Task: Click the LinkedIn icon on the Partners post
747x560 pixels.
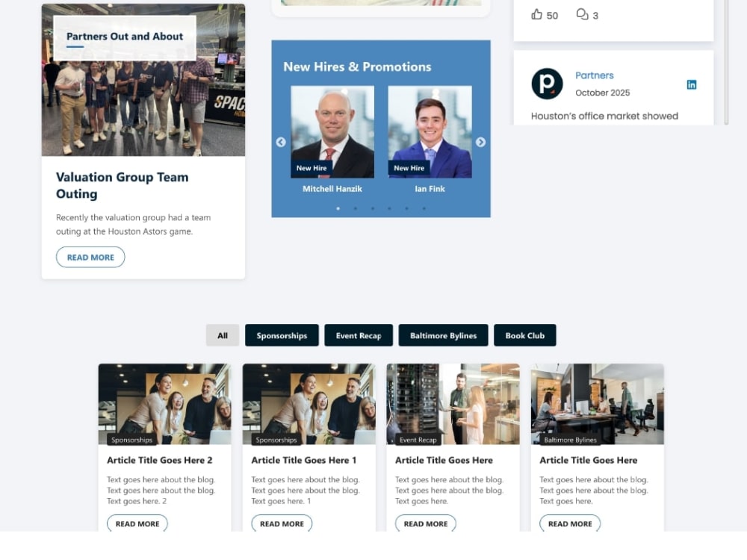Action: [x=691, y=85]
